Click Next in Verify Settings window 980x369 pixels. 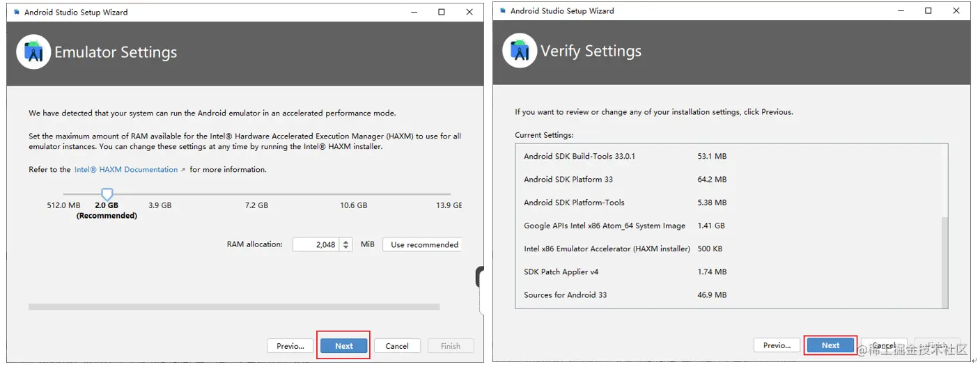(830, 345)
